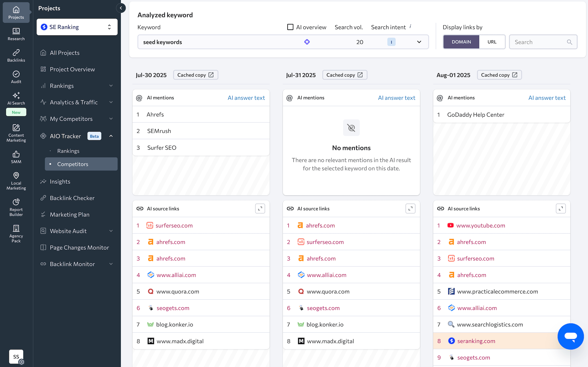View AI answer text for Jul-30 2025
The image size is (588, 367).
pyautogui.click(x=246, y=98)
